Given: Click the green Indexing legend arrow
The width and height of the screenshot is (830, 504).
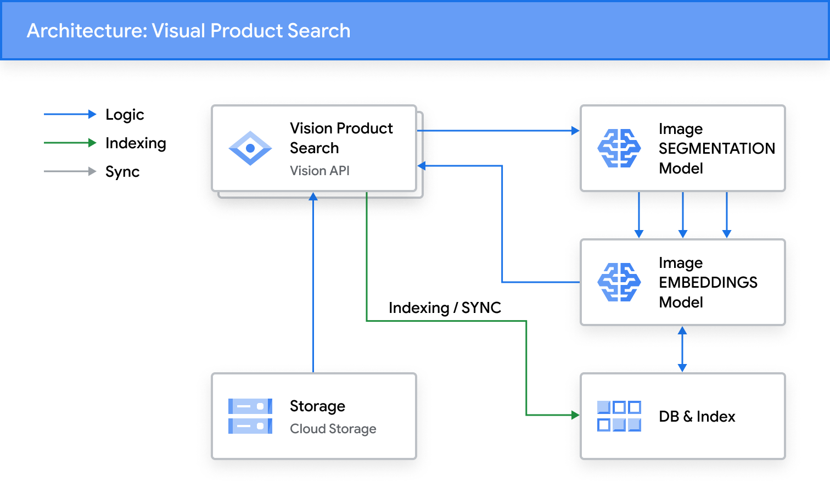Looking at the screenshot, I should click(x=70, y=143).
